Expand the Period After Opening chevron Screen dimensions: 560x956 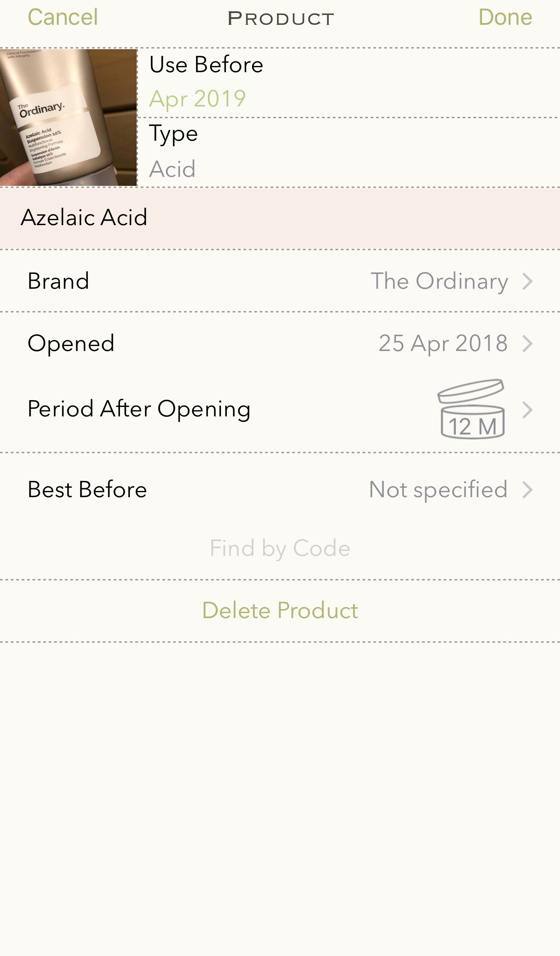pyautogui.click(x=528, y=410)
